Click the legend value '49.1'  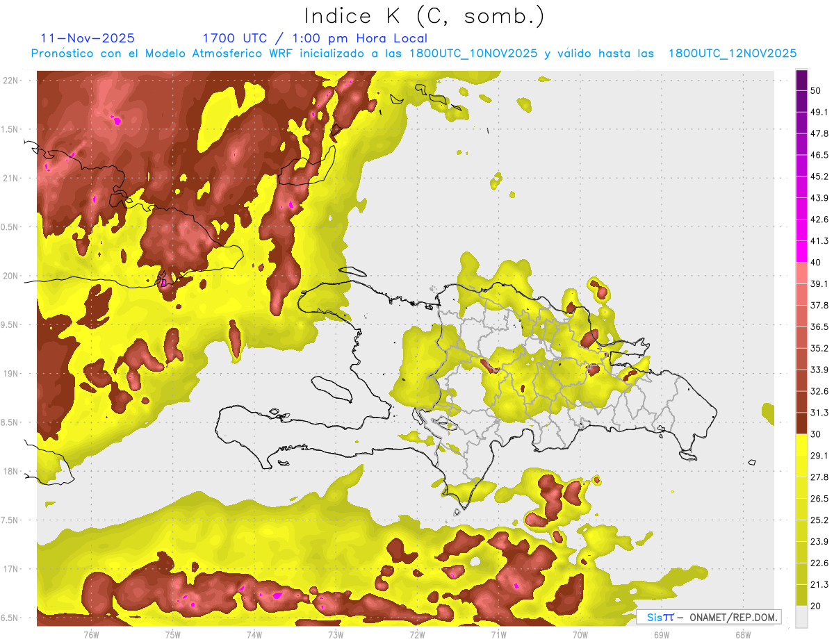pos(819,113)
